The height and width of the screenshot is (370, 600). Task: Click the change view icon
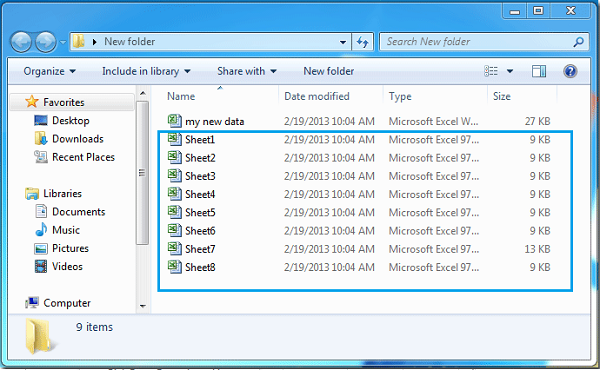pyautogui.click(x=491, y=71)
